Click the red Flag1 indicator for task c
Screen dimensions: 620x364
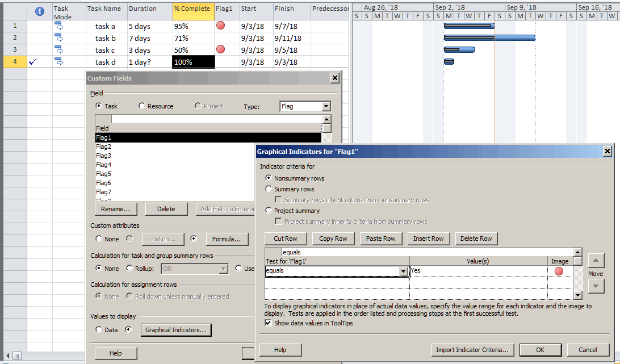[221, 49]
